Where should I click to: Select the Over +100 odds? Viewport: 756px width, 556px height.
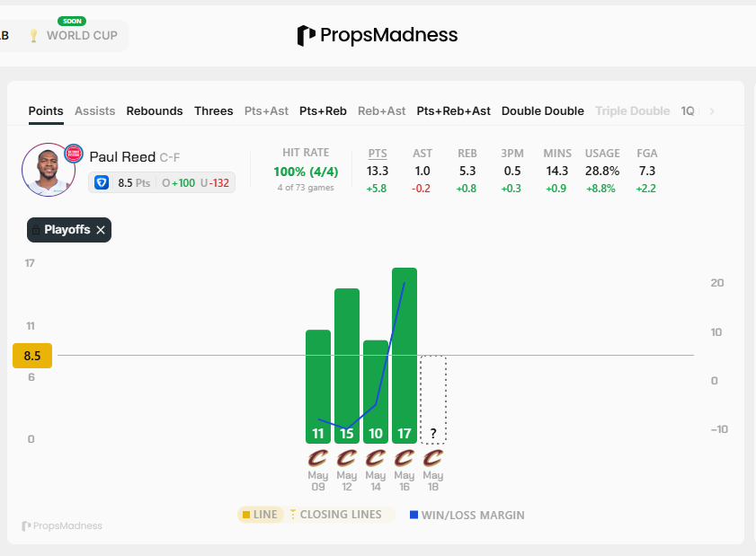click(x=178, y=183)
